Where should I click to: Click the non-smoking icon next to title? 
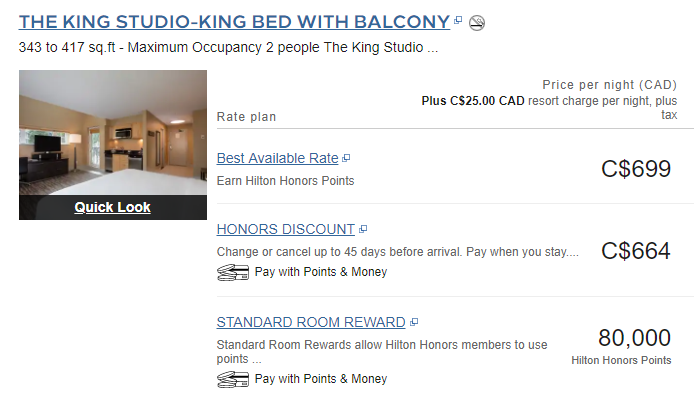477,23
